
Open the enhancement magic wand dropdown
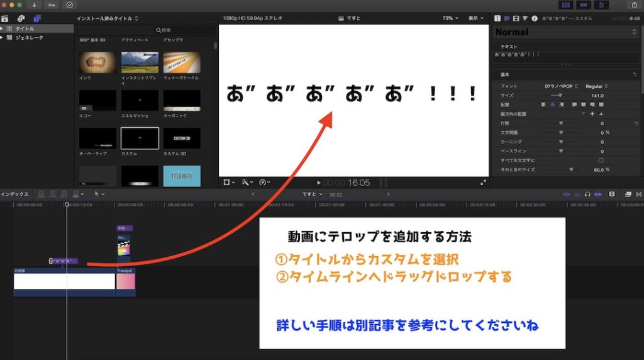(x=247, y=183)
